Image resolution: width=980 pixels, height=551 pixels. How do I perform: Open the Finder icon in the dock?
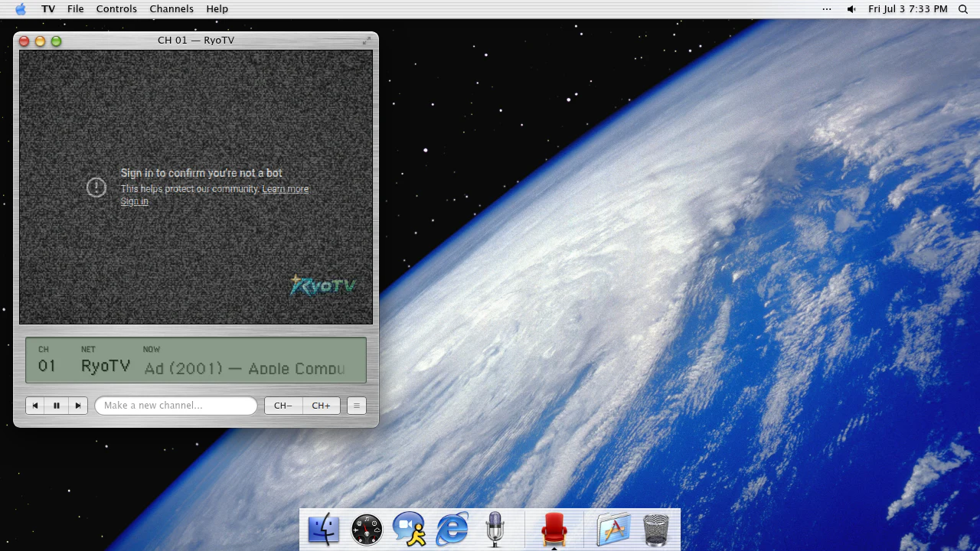[x=323, y=529]
